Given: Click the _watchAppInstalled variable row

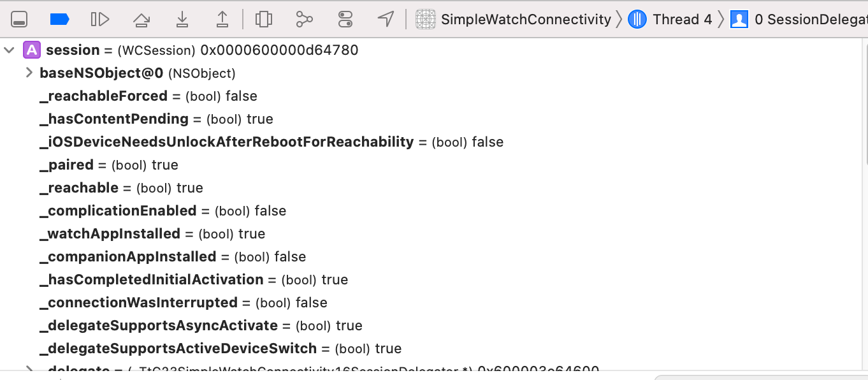Looking at the screenshot, I should coord(152,234).
